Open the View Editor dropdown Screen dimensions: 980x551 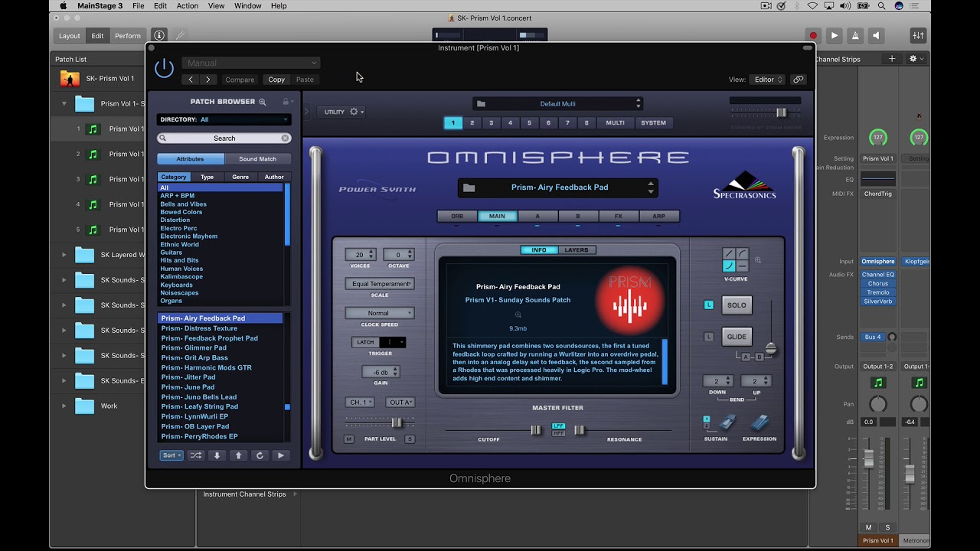(x=769, y=80)
